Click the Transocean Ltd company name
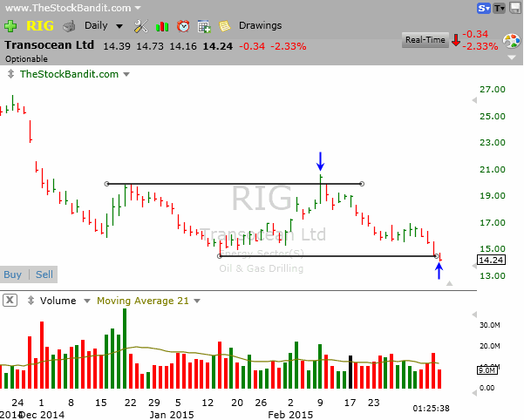The image size is (524, 420). [x=50, y=45]
